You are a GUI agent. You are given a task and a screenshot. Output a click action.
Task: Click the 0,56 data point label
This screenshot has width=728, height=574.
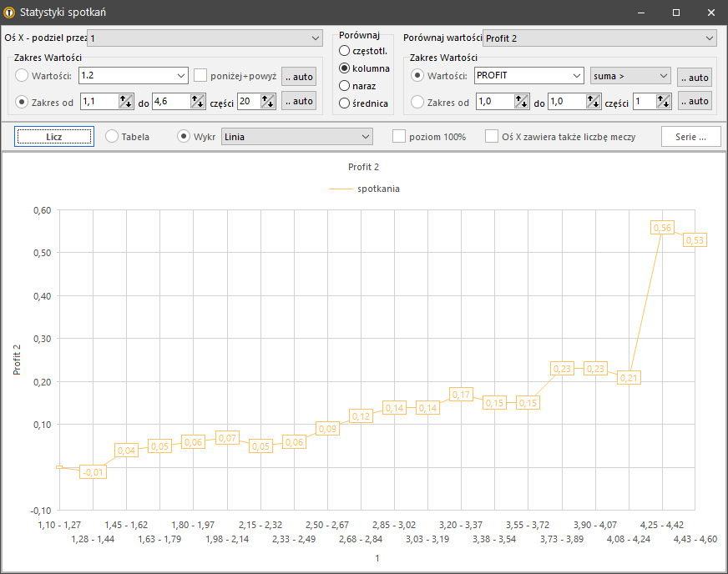coord(662,228)
